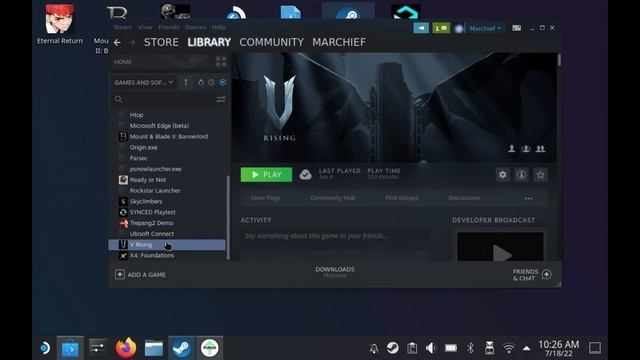Click the library search magnifier icon
This screenshot has width=640, height=360.
click(x=118, y=99)
